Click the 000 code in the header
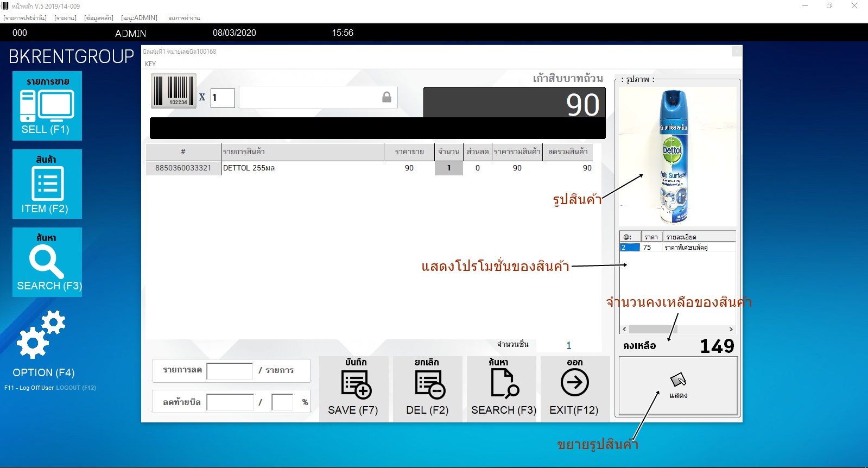Viewport: 868px width, 468px height. (x=20, y=33)
